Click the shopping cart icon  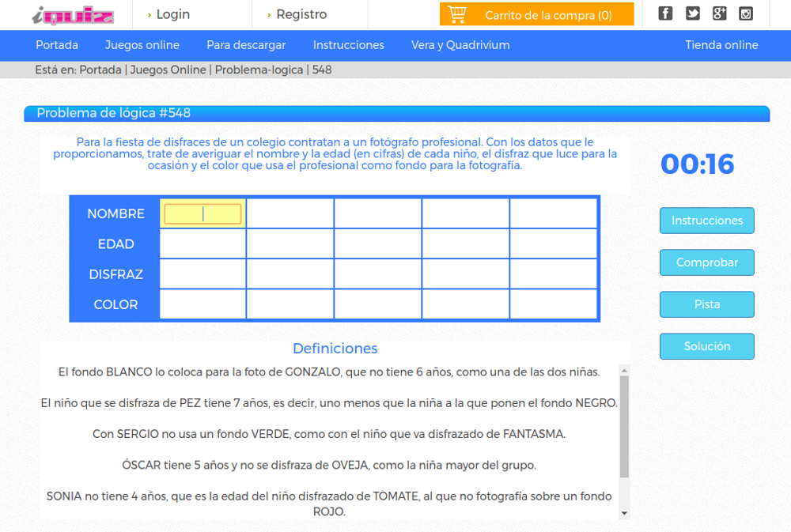(x=457, y=14)
